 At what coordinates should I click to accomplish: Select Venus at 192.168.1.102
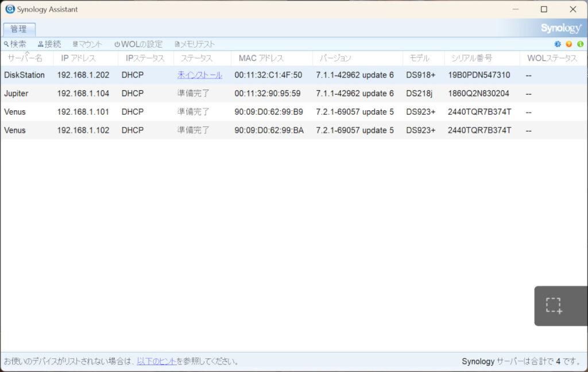click(294, 130)
